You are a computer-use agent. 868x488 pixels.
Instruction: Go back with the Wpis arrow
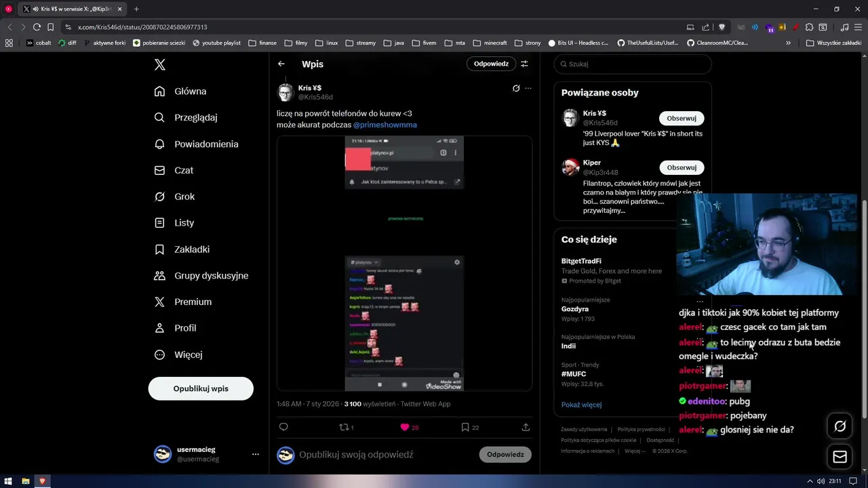(281, 64)
